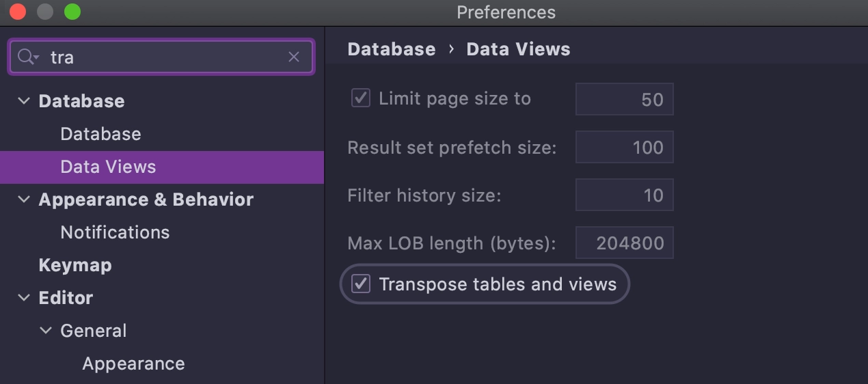Click the Result set prefetch size field
This screenshot has height=384, width=868.
(x=625, y=147)
